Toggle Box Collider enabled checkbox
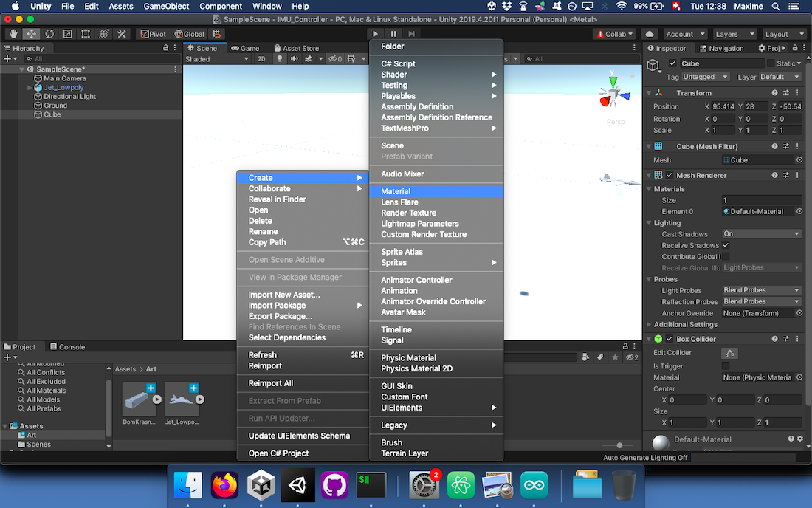The height and width of the screenshot is (508, 812). point(670,339)
